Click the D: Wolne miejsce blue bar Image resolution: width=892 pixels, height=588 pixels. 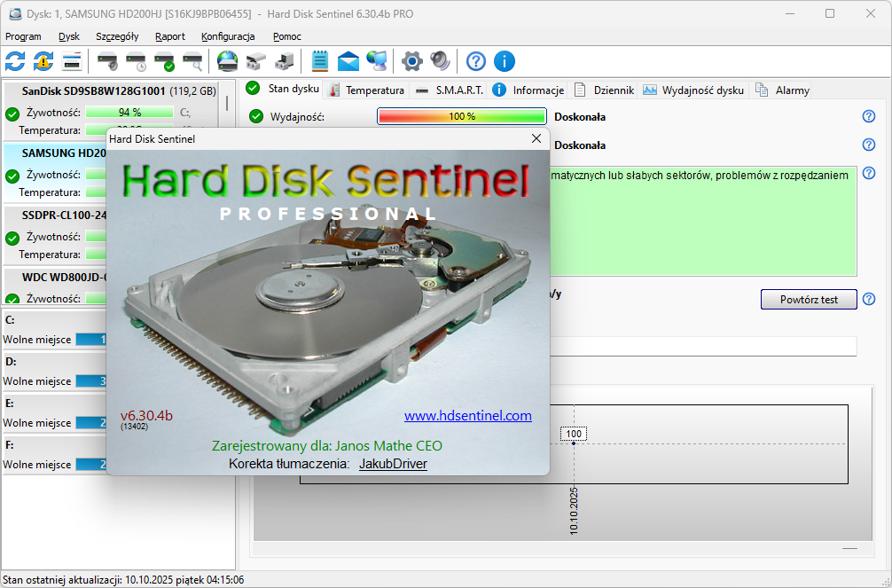[91, 380]
